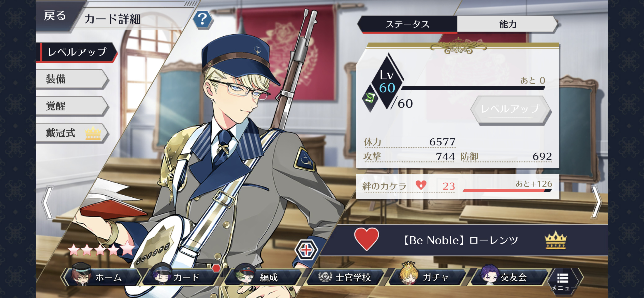The height and width of the screenshot is (298, 644).
Task: Select 戴冠式 with crown icon
Action: click(72, 133)
